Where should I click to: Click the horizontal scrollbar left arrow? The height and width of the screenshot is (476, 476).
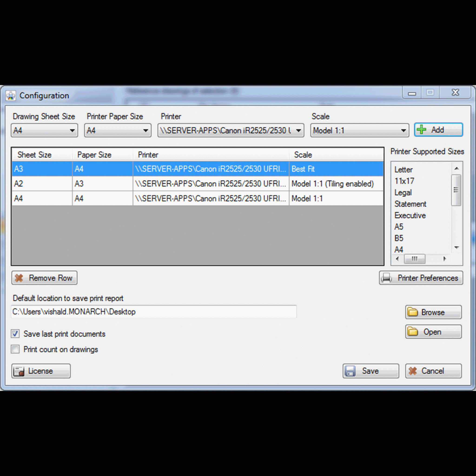pos(397,259)
